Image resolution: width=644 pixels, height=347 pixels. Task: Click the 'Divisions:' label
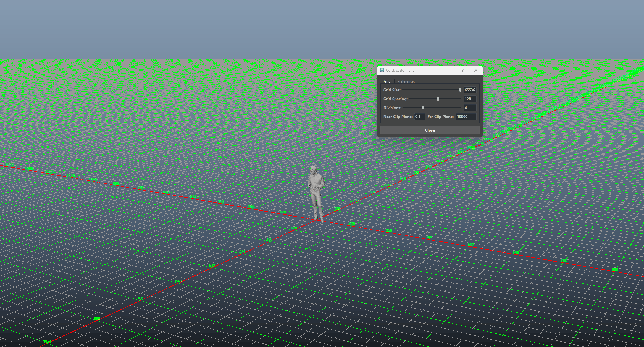pos(393,108)
